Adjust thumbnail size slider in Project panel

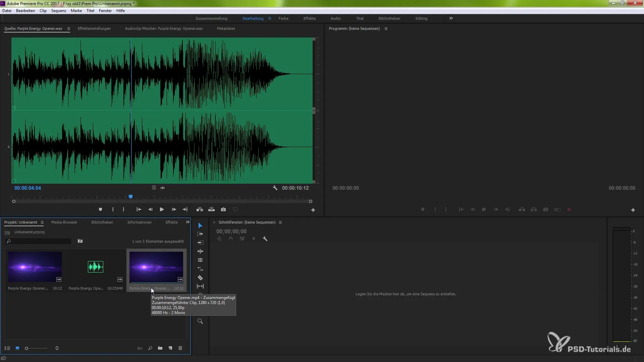tap(37, 348)
